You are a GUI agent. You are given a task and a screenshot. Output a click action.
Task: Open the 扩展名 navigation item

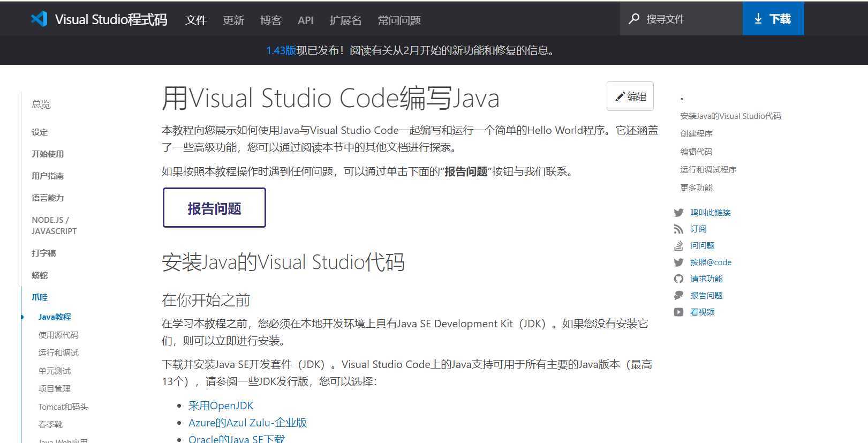pyautogui.click(x=346, y=20)
